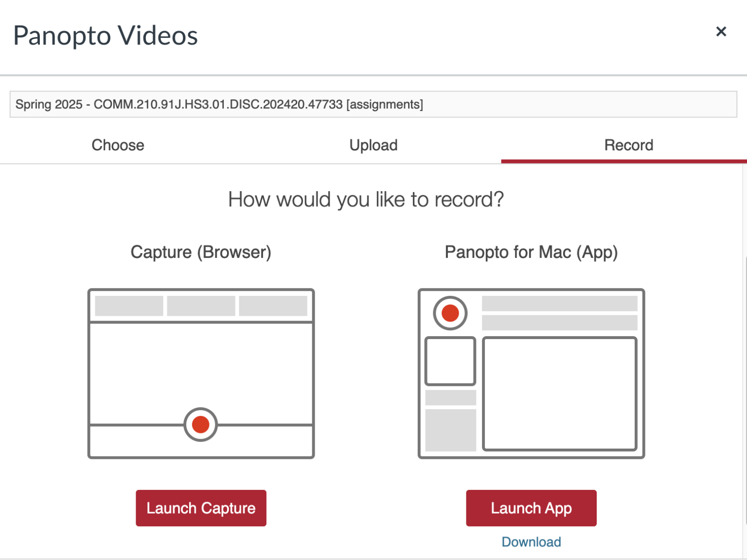Click the record circle in Mac app illustration

[x=450, y=313]
